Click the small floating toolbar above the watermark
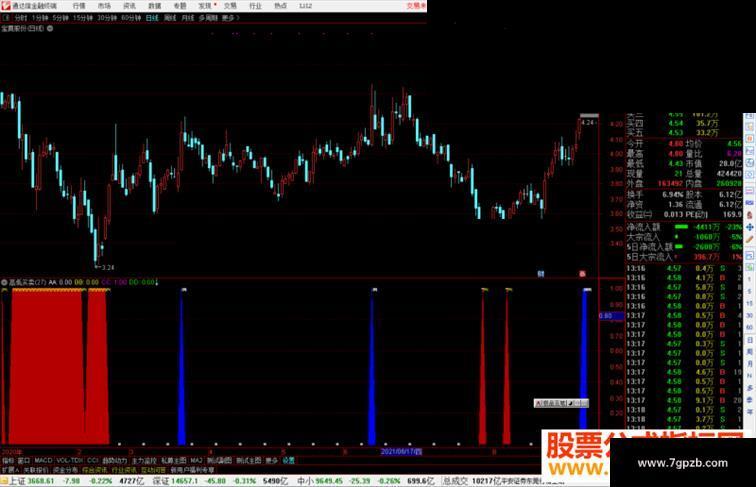This screenshot has width=756, height=487. (561, 403)
